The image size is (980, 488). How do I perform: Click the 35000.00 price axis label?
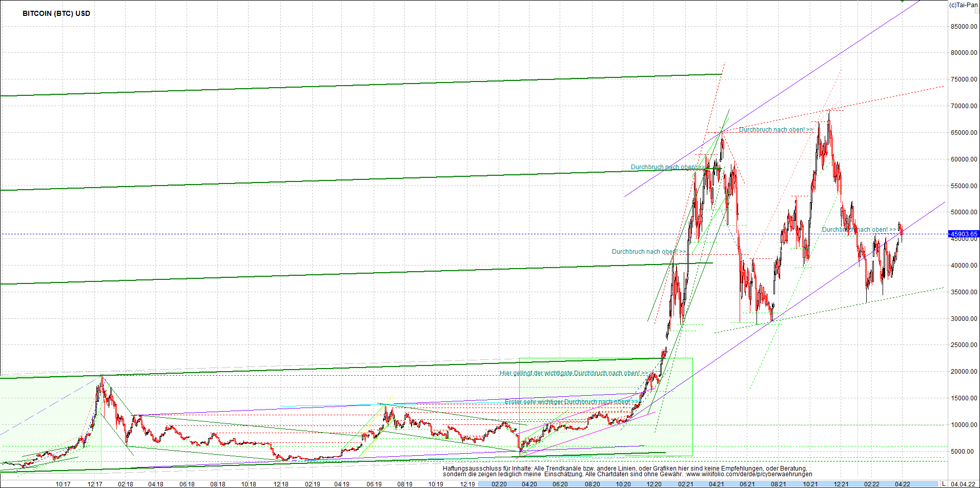click(964, 292)
